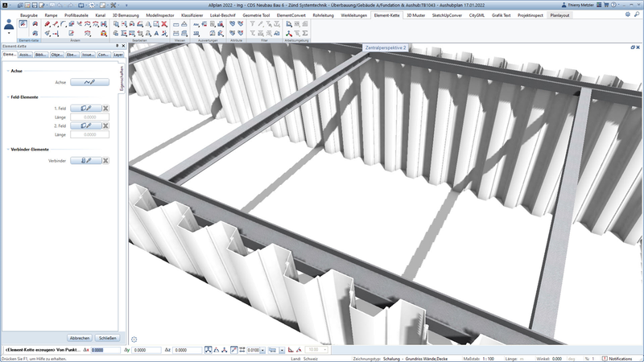The image size is (644, 362).
Task: Click the Schließen button
Action: tap(107, 338)
